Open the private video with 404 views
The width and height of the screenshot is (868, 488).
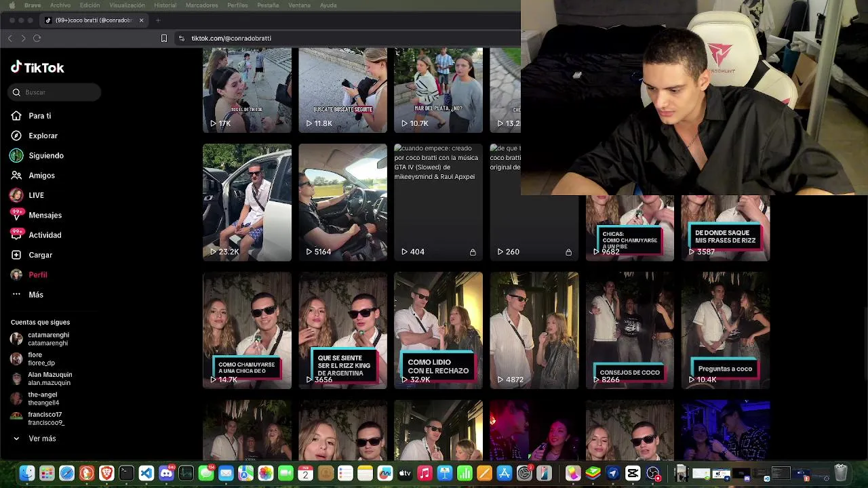[438, 202]
